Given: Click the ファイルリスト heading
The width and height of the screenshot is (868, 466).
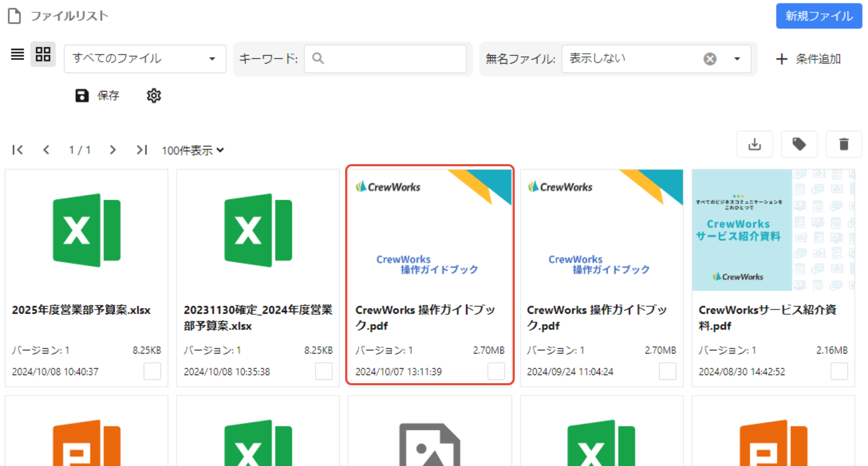Looking at the screenshot, I should pyautogui.click(x=69, y=16).
